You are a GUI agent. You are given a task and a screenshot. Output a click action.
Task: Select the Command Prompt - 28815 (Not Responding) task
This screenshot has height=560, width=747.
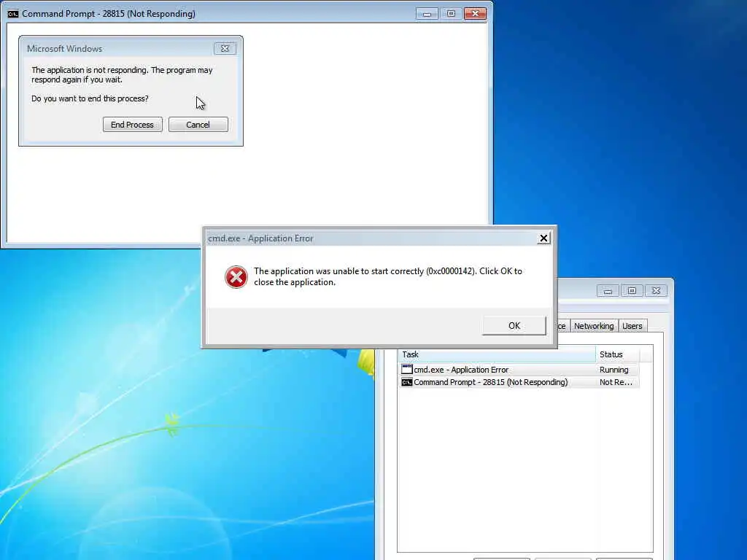pyautogui.click(x=519, y=382)
